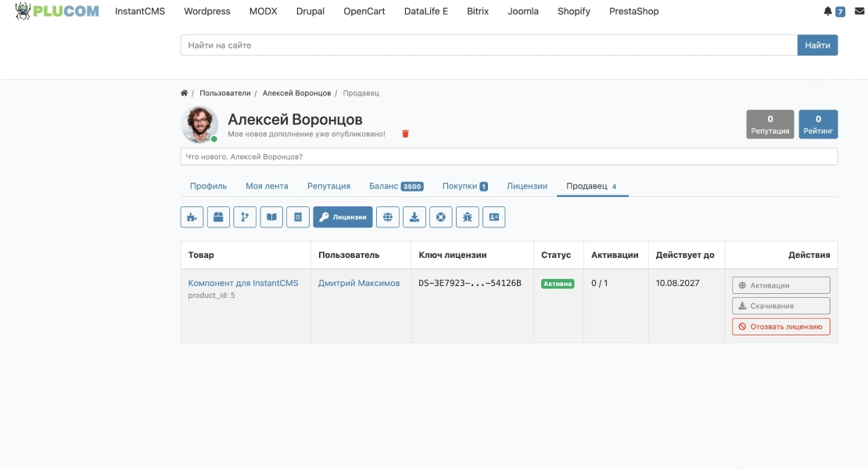The height and width of the screenshot is (469, 868).
Task: Open the InstantCMS navigation item
Action: (x=140, y=11)
